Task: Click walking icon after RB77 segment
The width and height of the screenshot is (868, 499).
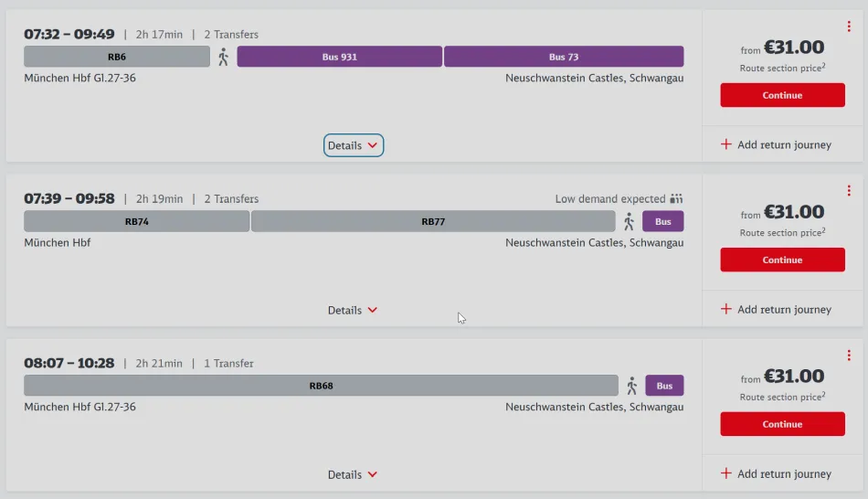Action: point(629,221)
